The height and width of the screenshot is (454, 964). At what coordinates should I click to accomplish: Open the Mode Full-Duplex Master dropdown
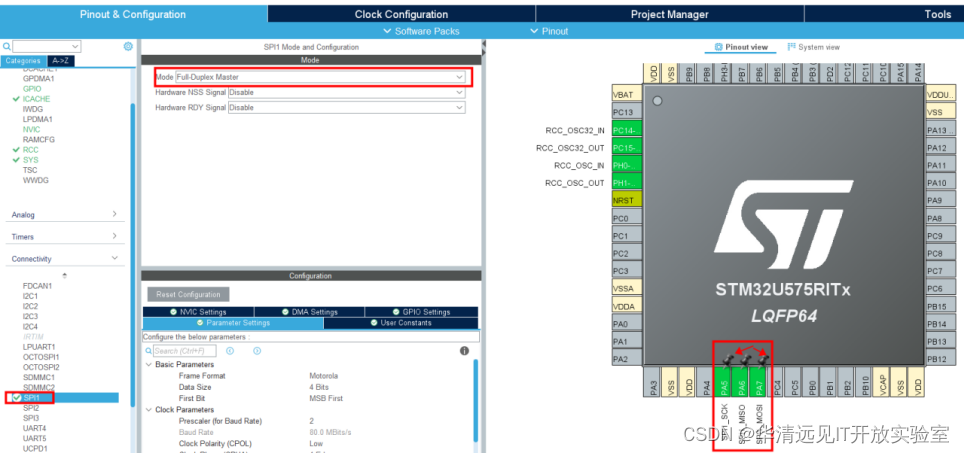(320, 77)
